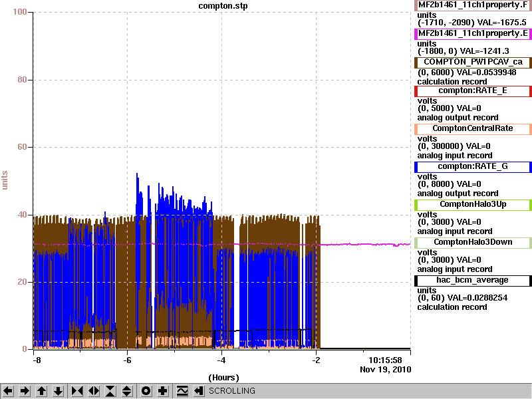Screen dimensions: 532x399
Task: Select the green ComptonHalo3Up legend entry
Action: 473,205
